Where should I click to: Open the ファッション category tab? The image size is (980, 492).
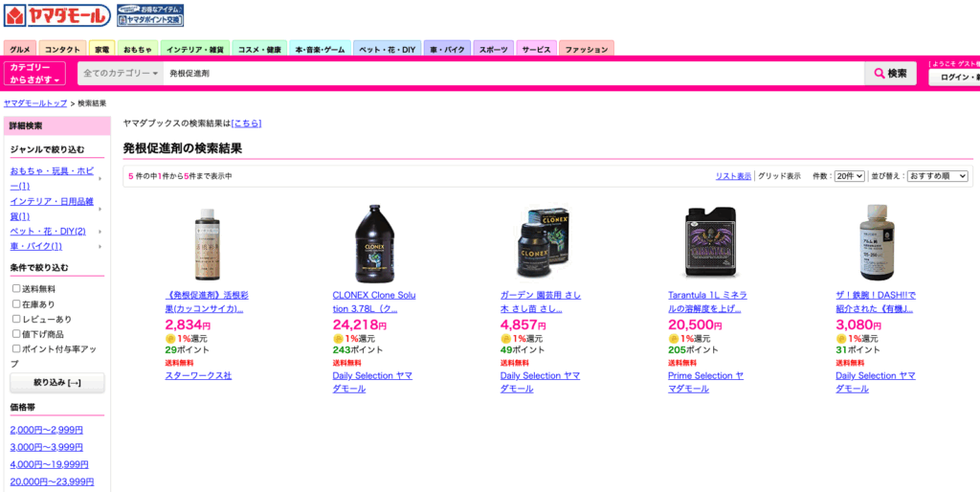coord(587,49)
